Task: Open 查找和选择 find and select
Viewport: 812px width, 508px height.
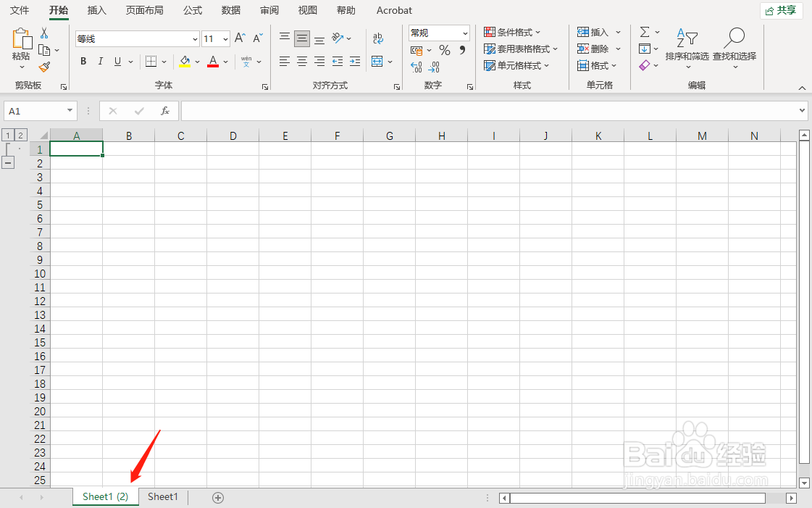Action: [x=734, y=50]
